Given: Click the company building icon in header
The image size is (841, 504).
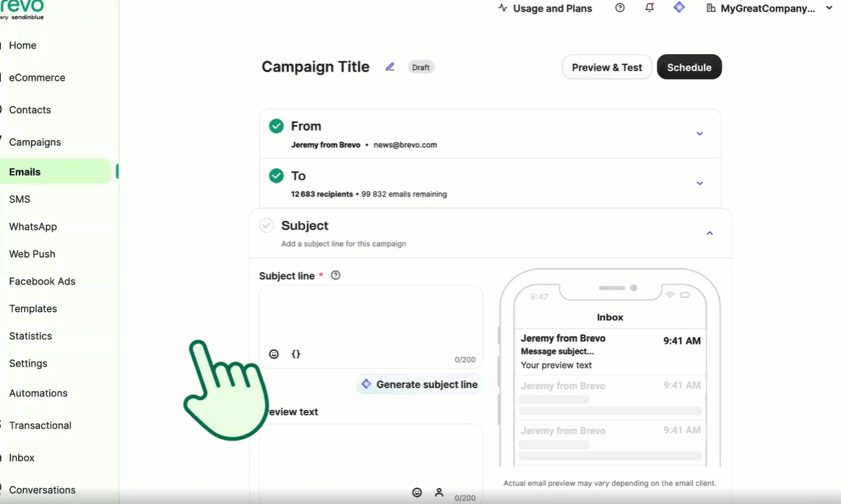Looking at the screenshot, I should (711, 8).
